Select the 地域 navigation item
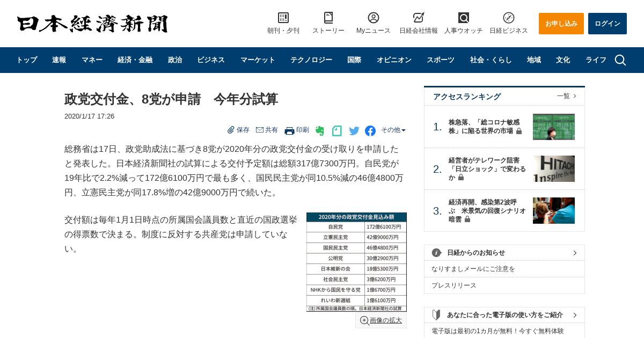This screenshot has width=644, height=338. point(534,60)
